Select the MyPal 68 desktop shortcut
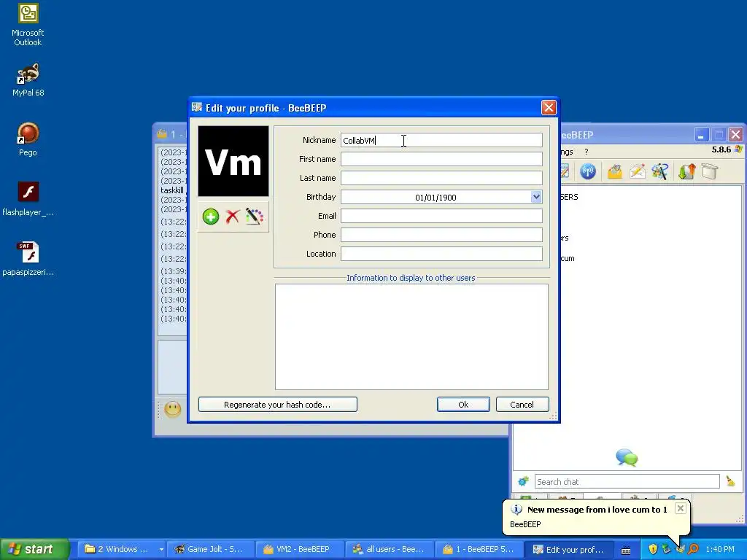Image resolution: width=747 pixels, height=560 pixels. click(x=28, y=79)
